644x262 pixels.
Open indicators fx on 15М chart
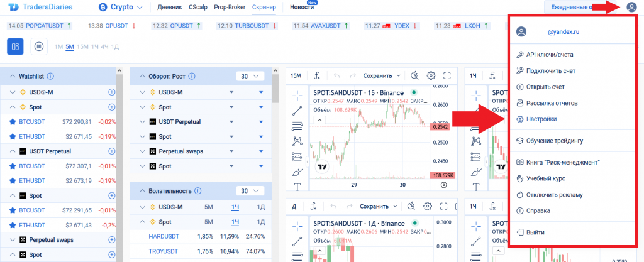pyautogui.click(x=318, y=76)
